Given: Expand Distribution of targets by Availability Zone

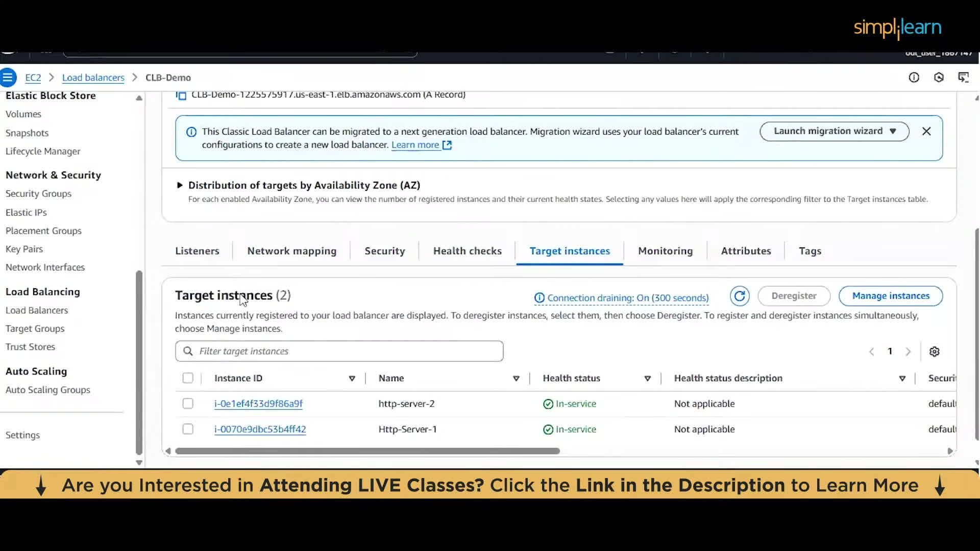Looking at the screenshot, I should [180, 185].
